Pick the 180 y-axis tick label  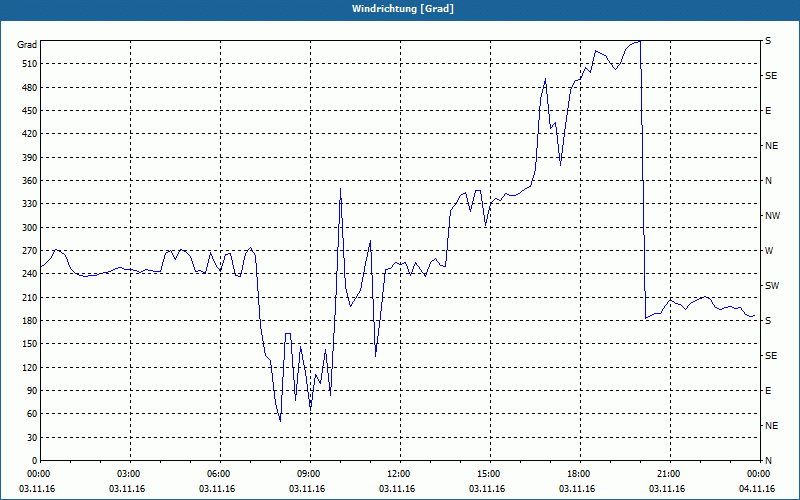tap(30, 321)
